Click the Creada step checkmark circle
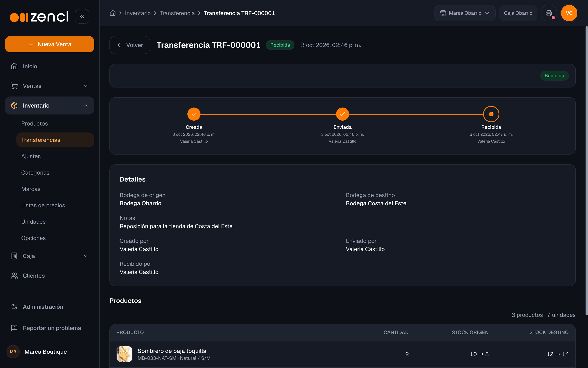This screenshot has width=588, height=368. (194, 114)
